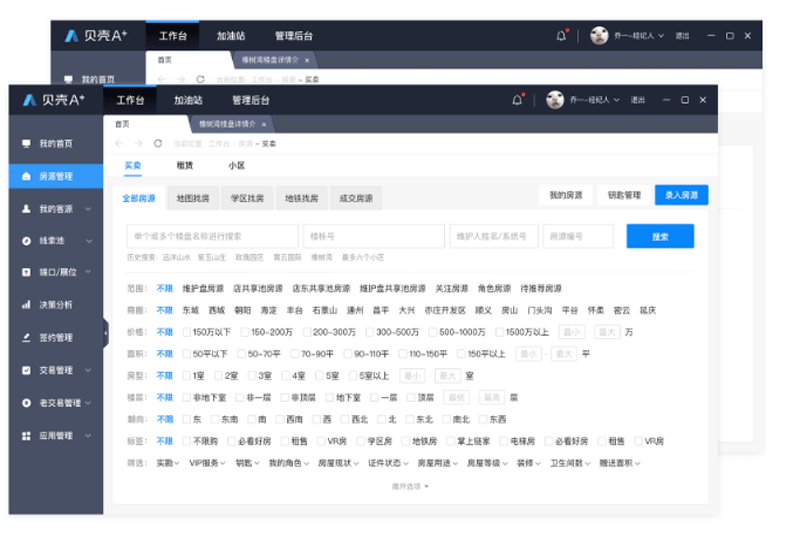Open the 证件状态 filter dropdown
This screenshot has height=533, width=800.
[x=388, y=463]
